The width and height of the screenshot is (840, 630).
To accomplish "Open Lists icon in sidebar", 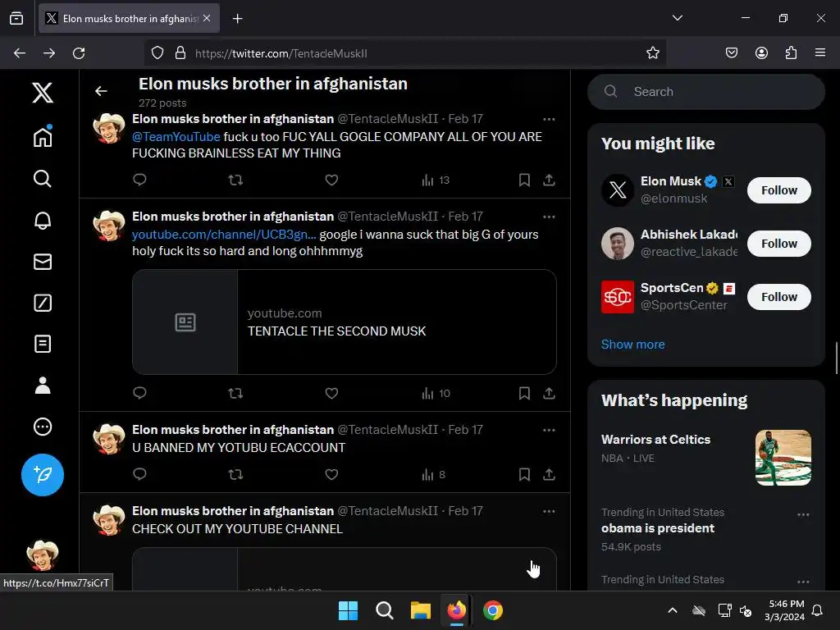I will coord(43,344).
